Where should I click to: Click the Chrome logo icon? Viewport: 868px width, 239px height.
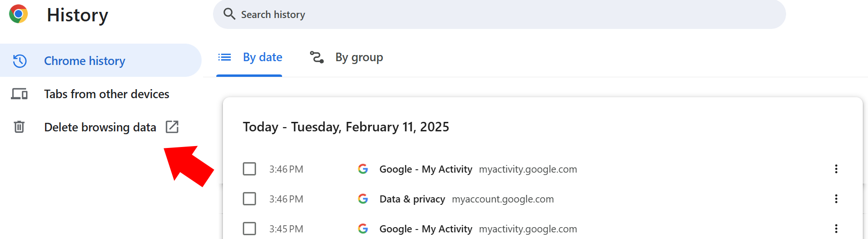[x=18, y=14]
